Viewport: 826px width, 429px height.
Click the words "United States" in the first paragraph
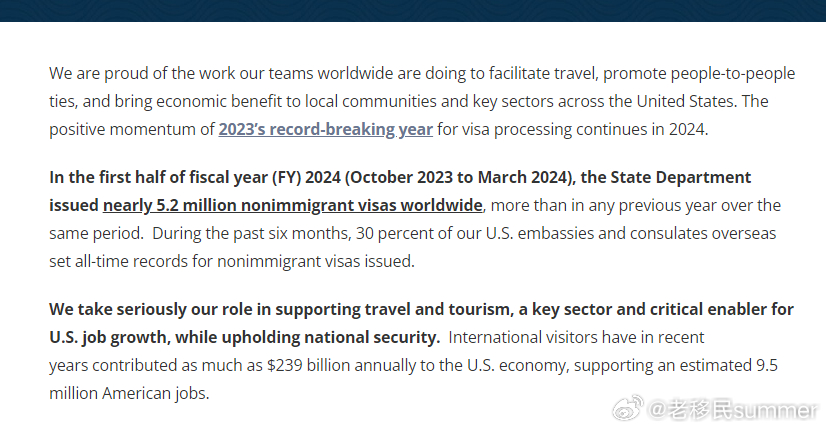[x=684, y=101]
